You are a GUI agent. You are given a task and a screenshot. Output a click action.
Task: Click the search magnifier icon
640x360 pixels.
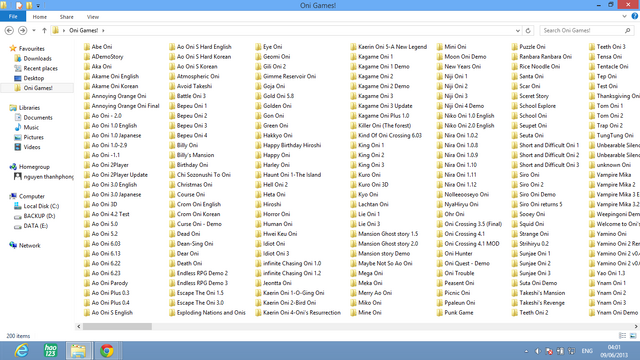tap(627, 30)
